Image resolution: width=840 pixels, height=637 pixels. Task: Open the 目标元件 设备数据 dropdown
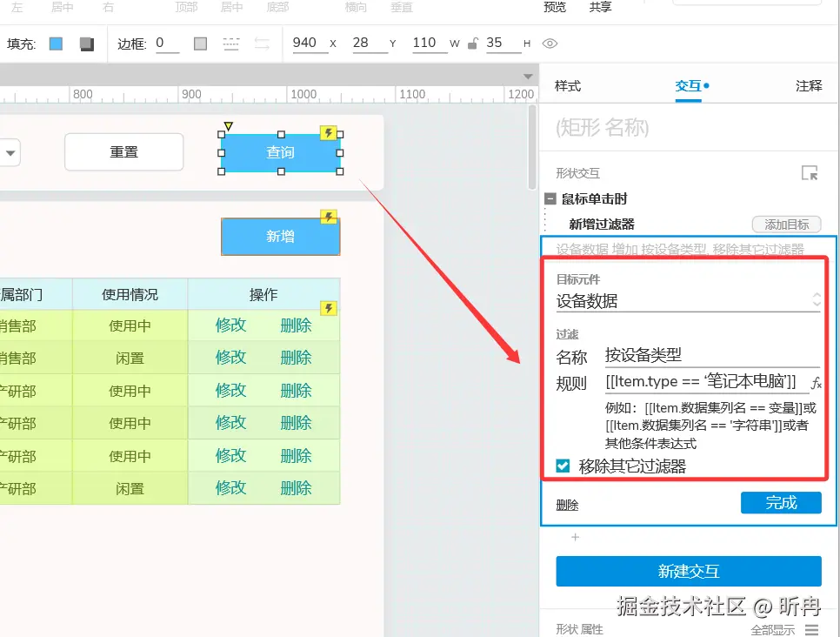pos(688,301)
